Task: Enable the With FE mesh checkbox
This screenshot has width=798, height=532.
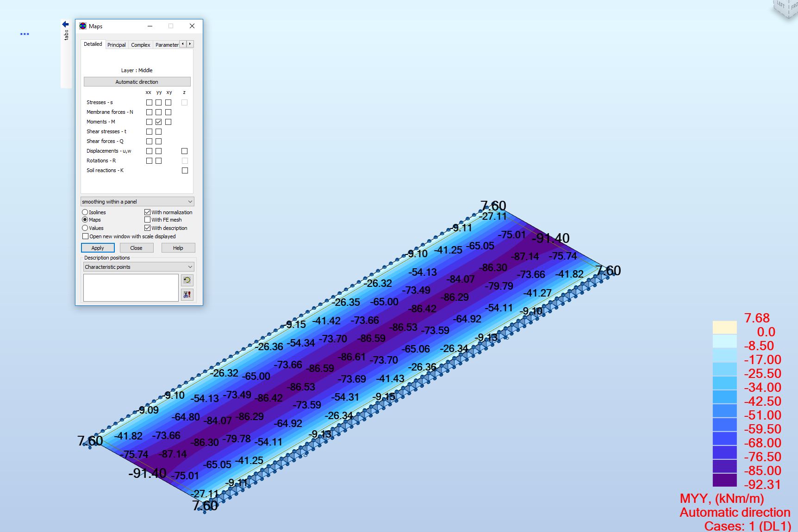Action: tap(147, 220)
